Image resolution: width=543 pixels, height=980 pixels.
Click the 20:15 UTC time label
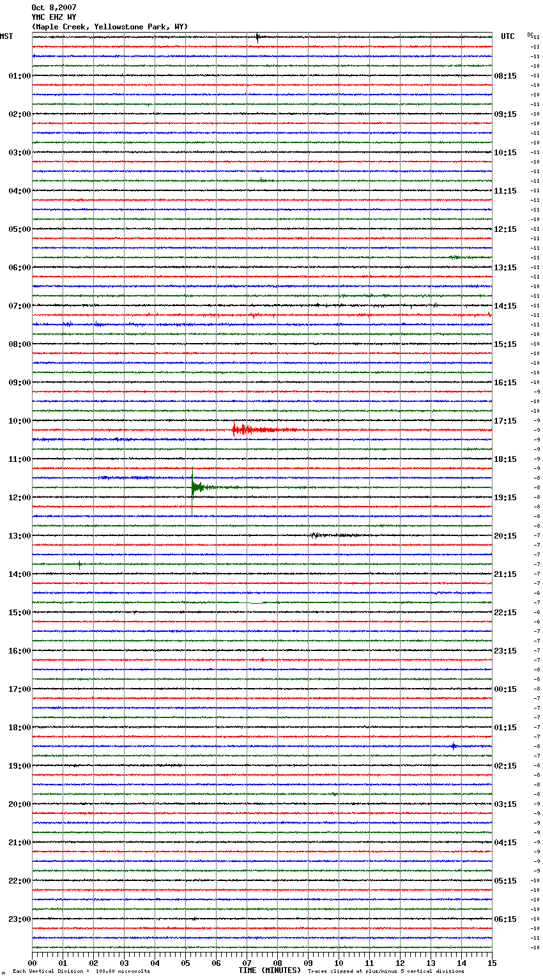click(x=505, y=536)
